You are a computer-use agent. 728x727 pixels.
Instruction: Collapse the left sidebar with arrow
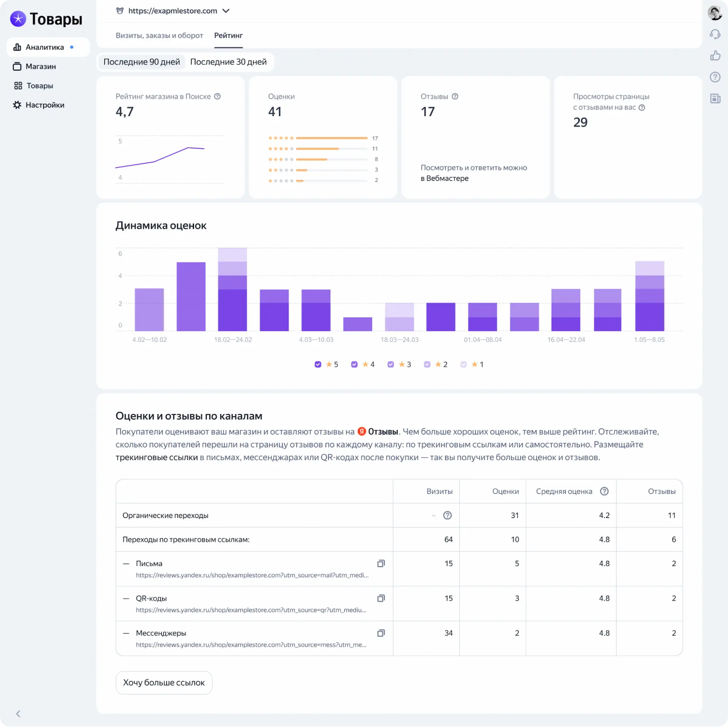18,714
